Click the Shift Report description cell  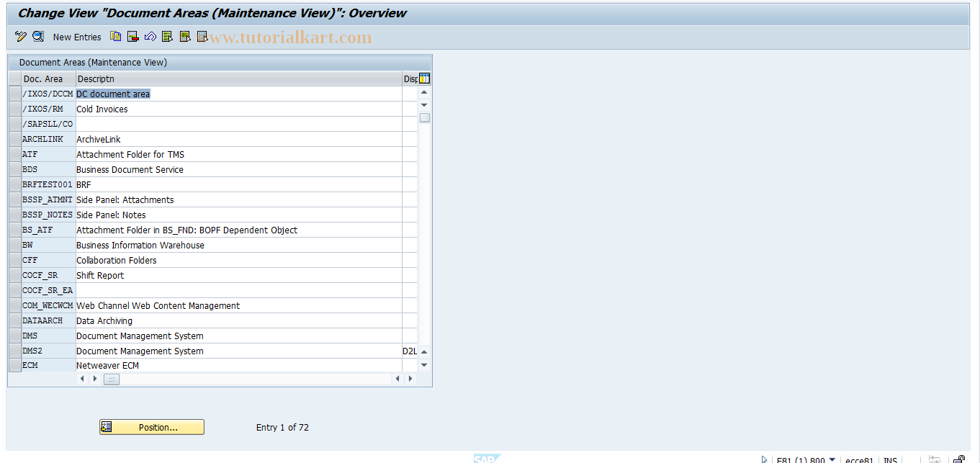pos(239,275)
